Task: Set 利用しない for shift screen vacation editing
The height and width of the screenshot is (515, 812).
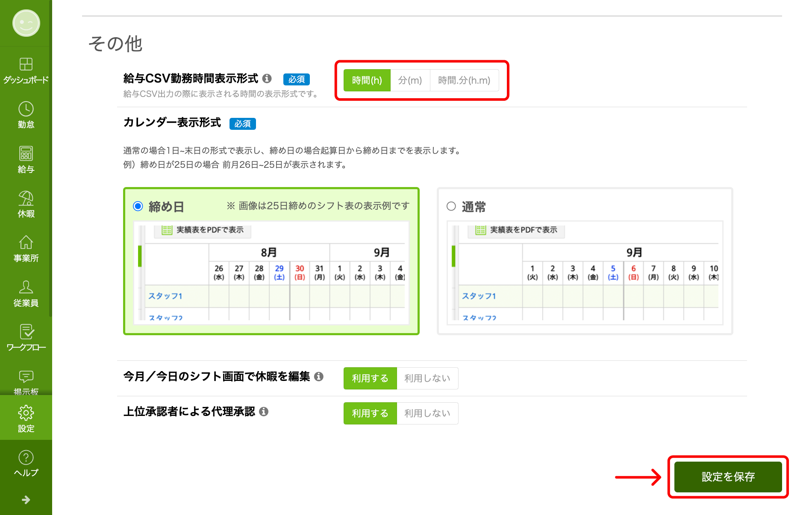Action: coord(427,378)
